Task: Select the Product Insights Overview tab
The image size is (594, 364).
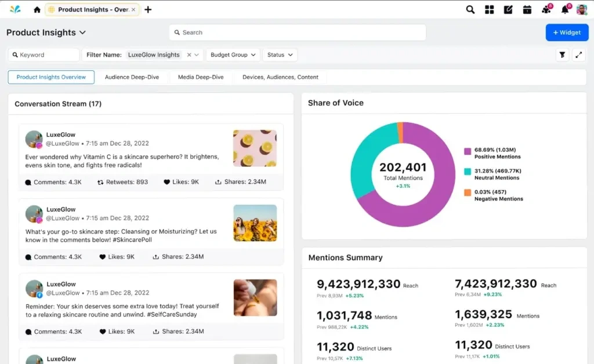Action: coord(51,77)
